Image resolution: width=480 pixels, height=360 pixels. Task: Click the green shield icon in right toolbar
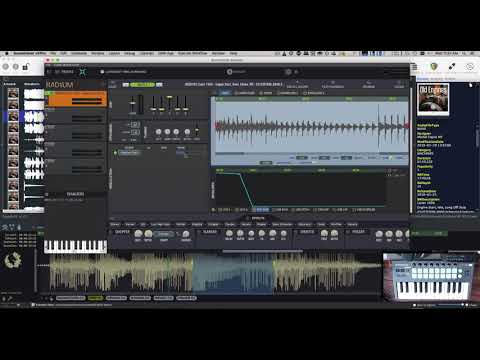coord(433,67)
